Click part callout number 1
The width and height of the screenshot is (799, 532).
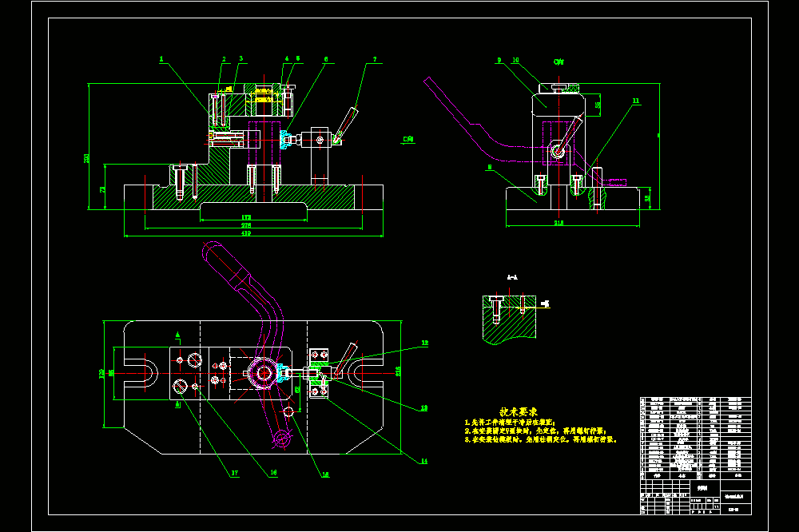161,59
